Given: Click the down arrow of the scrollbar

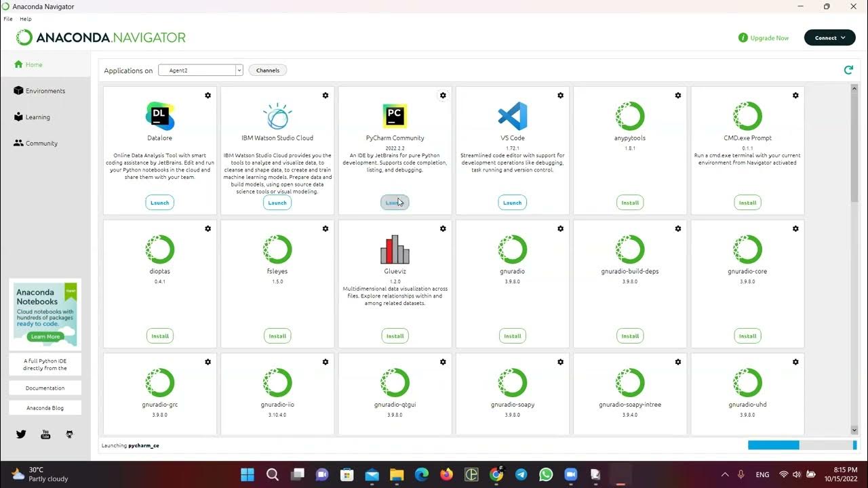Looking at the screenshot, I should [854, 430].
